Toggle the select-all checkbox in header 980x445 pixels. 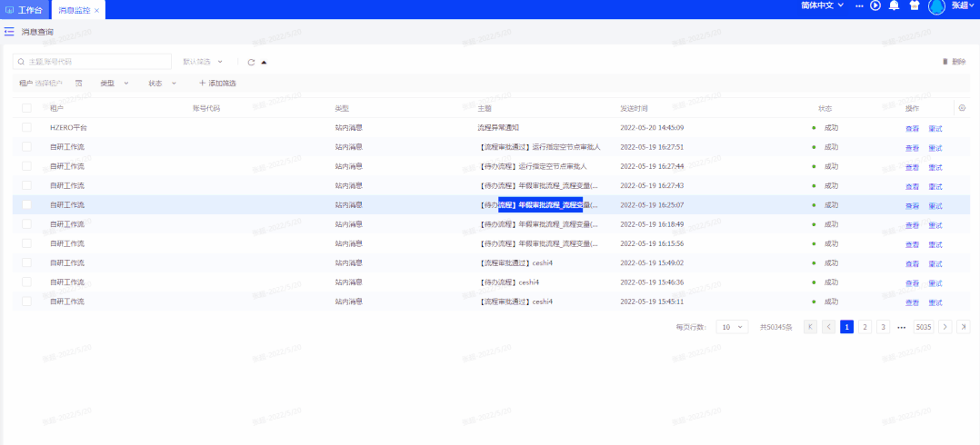[x=26, y=108]
